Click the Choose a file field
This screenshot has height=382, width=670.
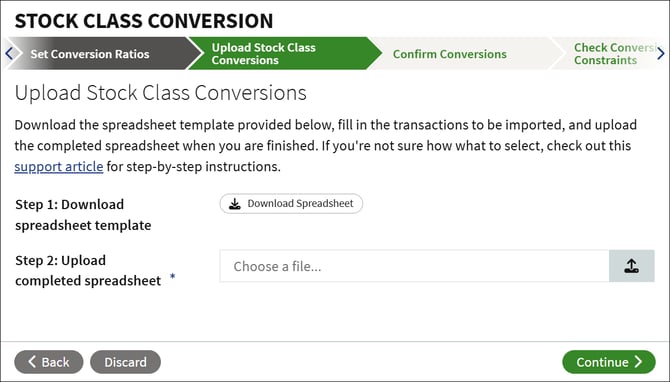click(x=414, y=266)
